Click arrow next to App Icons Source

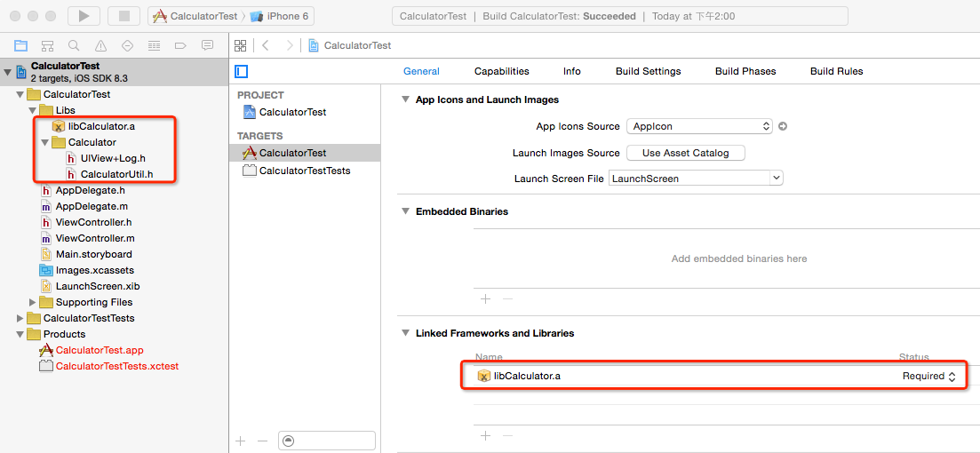782,126
